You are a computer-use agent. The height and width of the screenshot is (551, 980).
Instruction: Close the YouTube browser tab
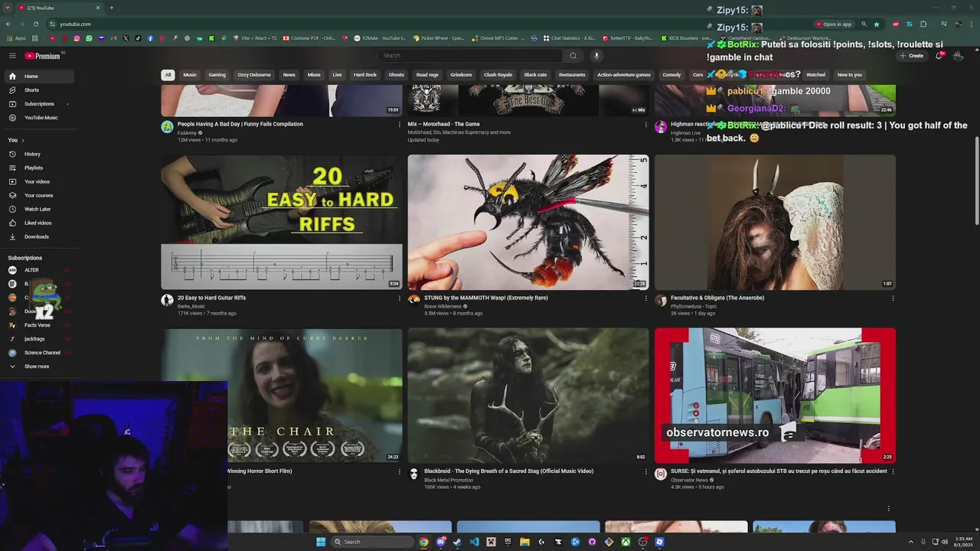coord(98,8)
